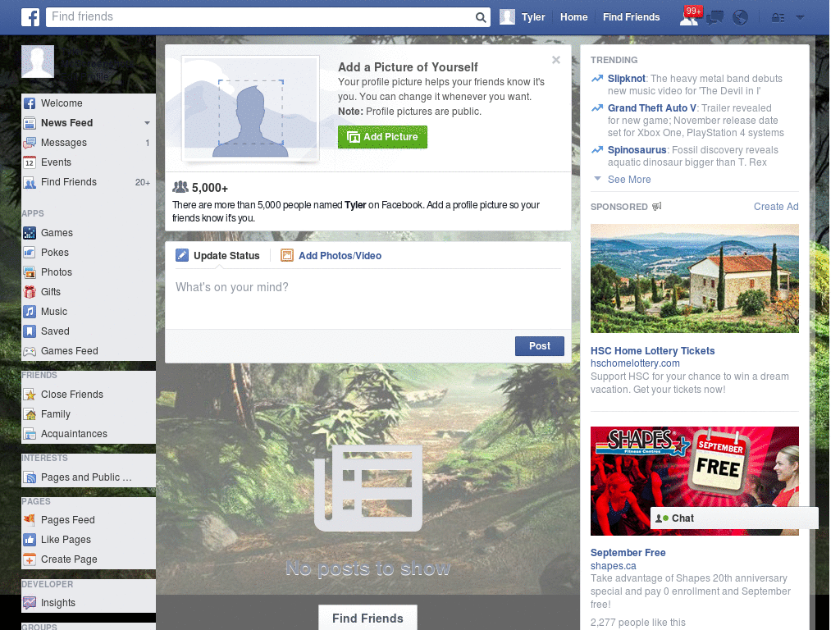Open sidebar Find Friends icon
This screenshot has height=630, width=840.
(30, 182)
